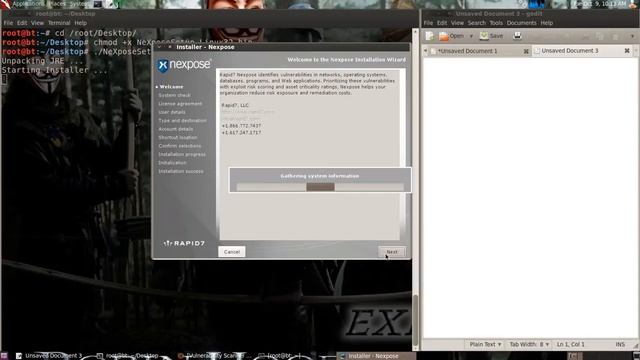Open the terminal File menu
The height and width of the screenshot is (360, 640).
coord(8,23)
